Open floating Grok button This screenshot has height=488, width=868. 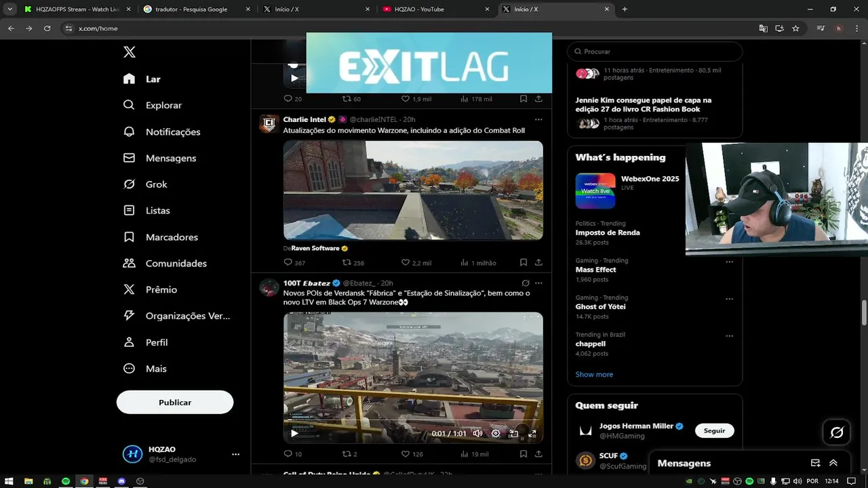(837, 432)
